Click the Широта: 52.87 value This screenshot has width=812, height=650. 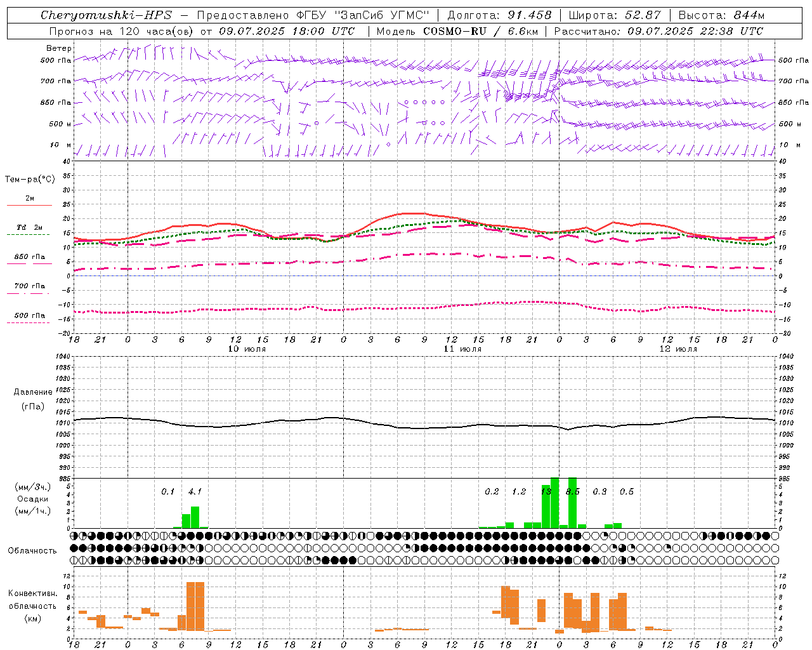(x=615, y=15)
